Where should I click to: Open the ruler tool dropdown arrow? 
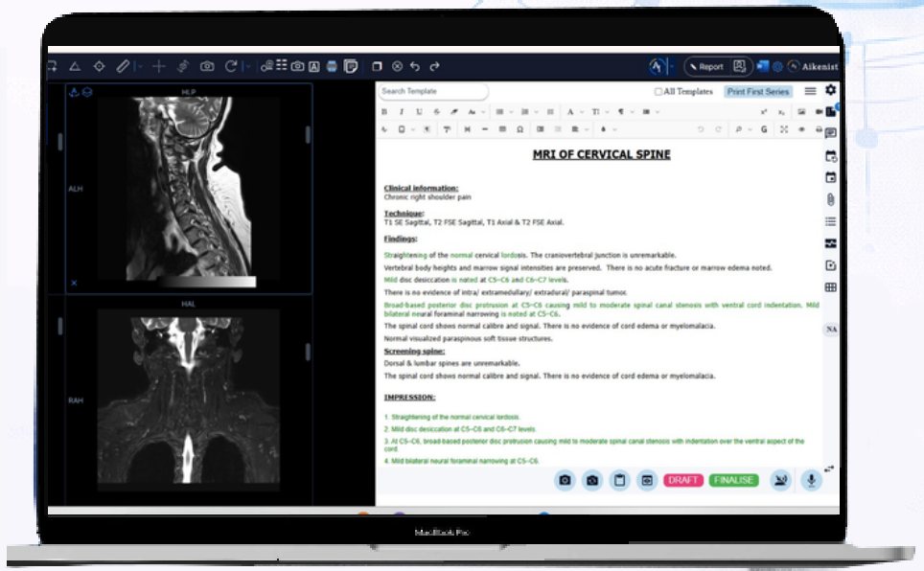[x=138, y=67]
